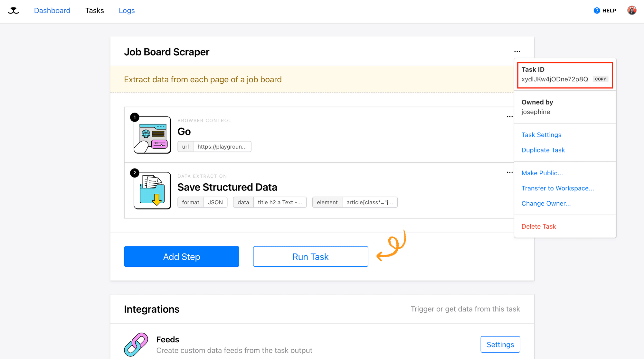Choose Duplicate Task in the menu

(x=543, y=150)
